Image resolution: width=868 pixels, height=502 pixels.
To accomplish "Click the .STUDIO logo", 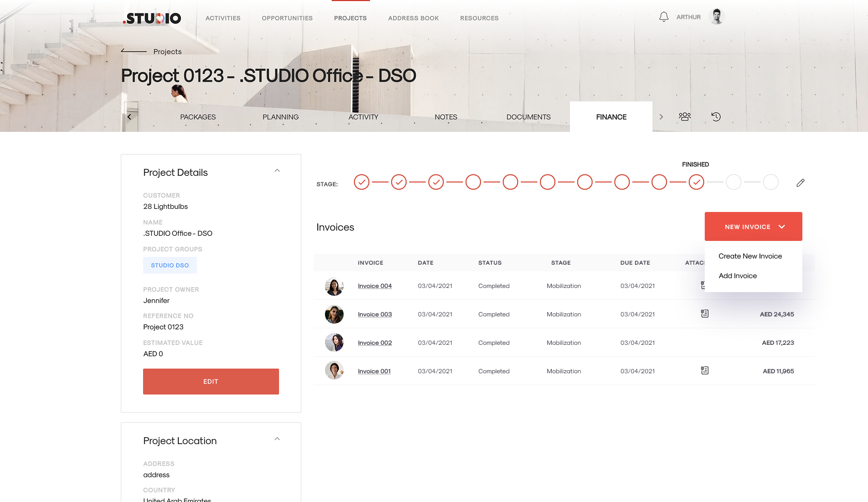I will pos(151,18).
